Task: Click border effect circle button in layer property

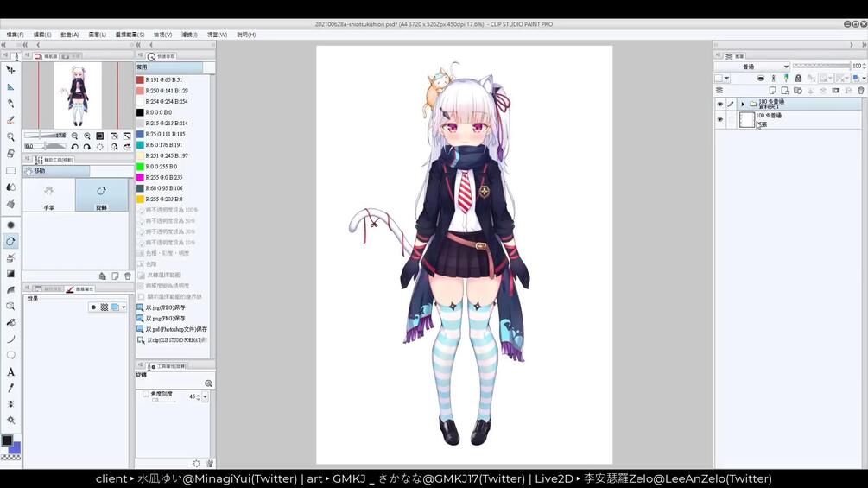Action: [x=93, y=307]
